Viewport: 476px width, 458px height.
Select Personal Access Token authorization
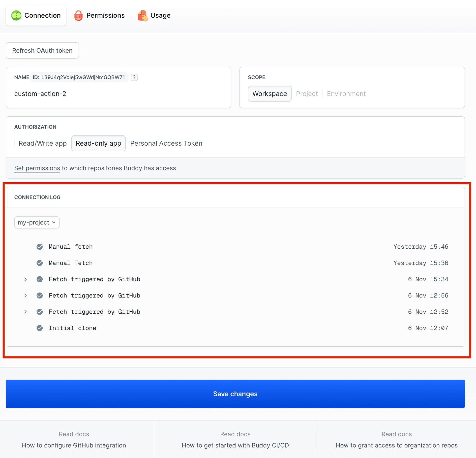166,143
